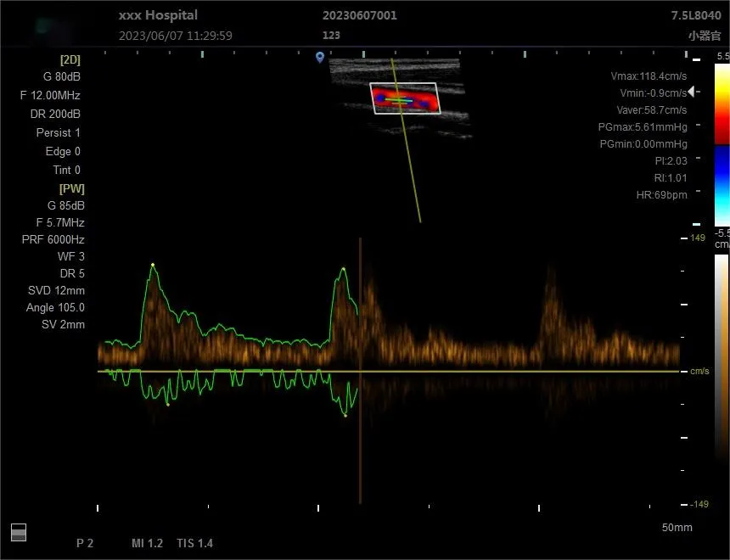Click the patient name 123

(332, 36)
